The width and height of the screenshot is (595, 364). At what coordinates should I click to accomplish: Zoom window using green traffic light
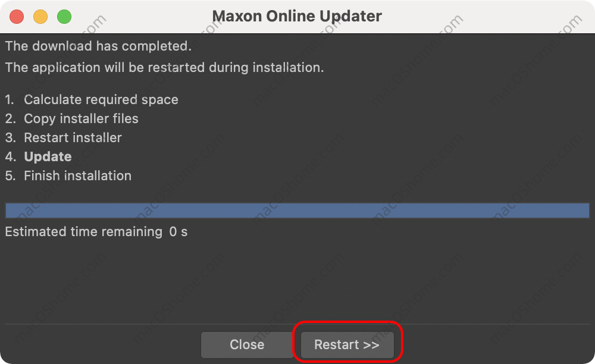pyautogui.click(x=64, y=17)
